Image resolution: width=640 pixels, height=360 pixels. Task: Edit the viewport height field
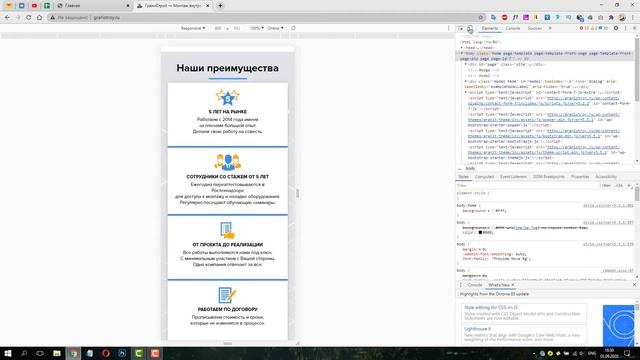pyautogui.click(x=237, y=28)
